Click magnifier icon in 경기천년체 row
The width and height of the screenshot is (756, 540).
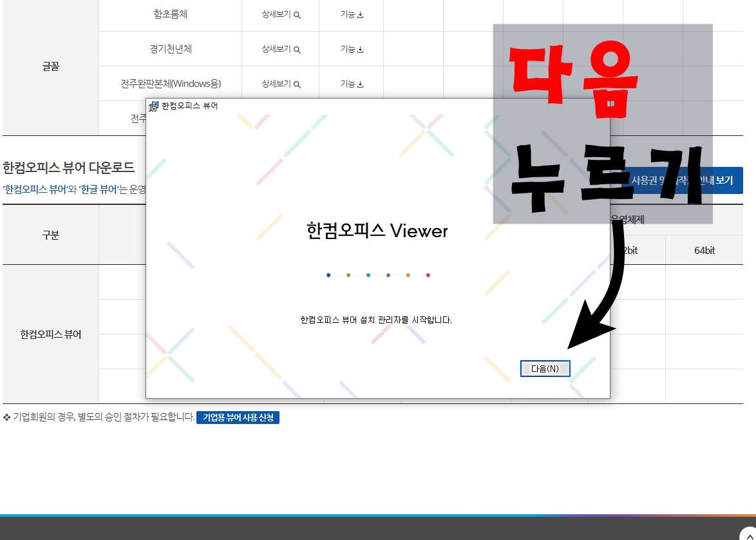[x=297, y=50]
